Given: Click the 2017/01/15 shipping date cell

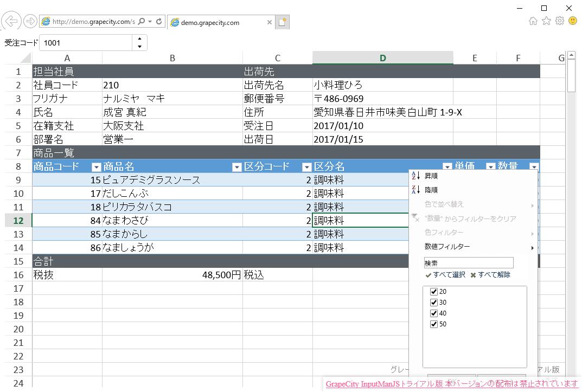Looking at the screenshot, I should click(x=383, y=139).
